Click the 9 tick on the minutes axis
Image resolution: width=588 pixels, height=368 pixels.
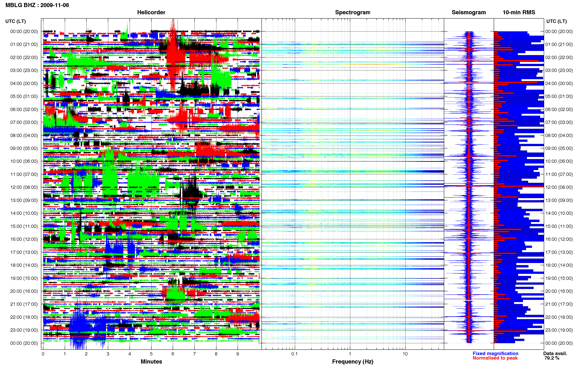coord(238,354)
